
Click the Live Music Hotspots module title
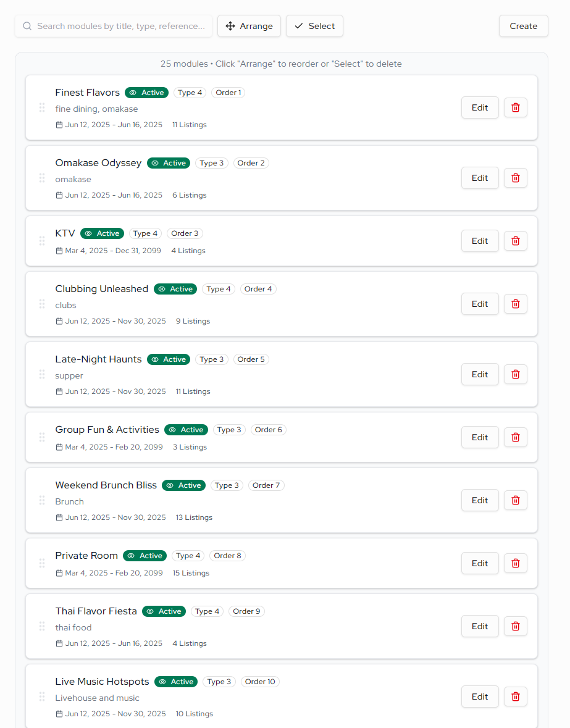102,682
